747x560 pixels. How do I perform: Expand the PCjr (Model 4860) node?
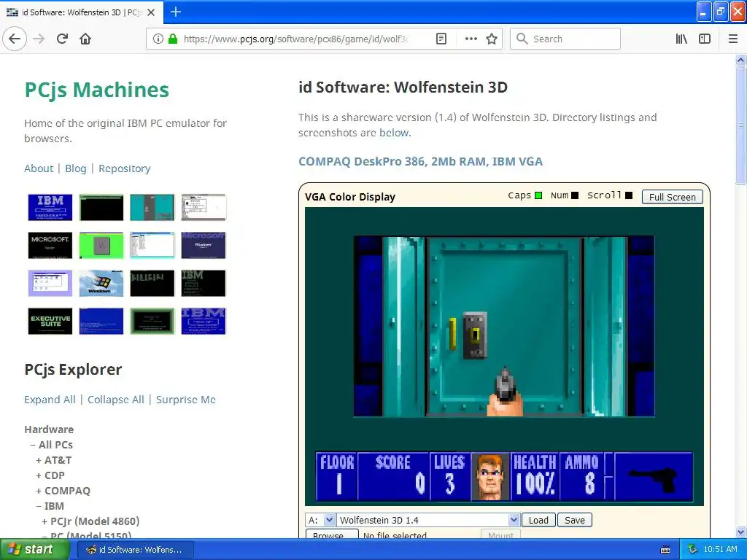pos(44,521)
